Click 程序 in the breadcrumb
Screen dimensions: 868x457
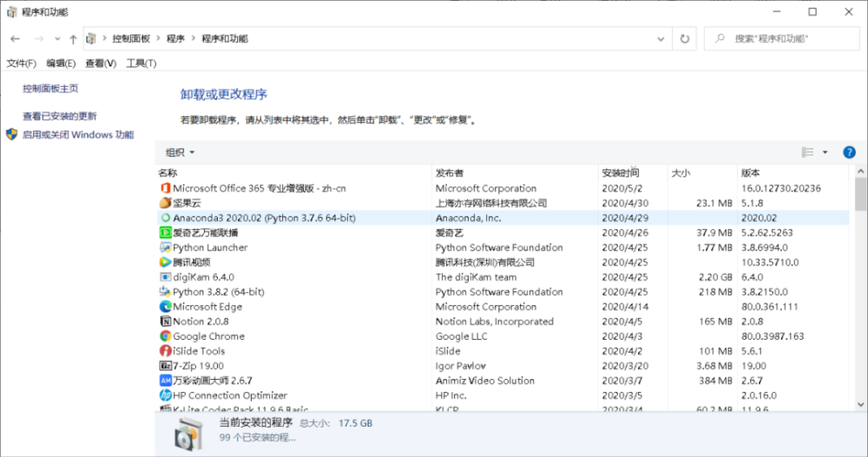pyautogui.click(x=175, y=39)
